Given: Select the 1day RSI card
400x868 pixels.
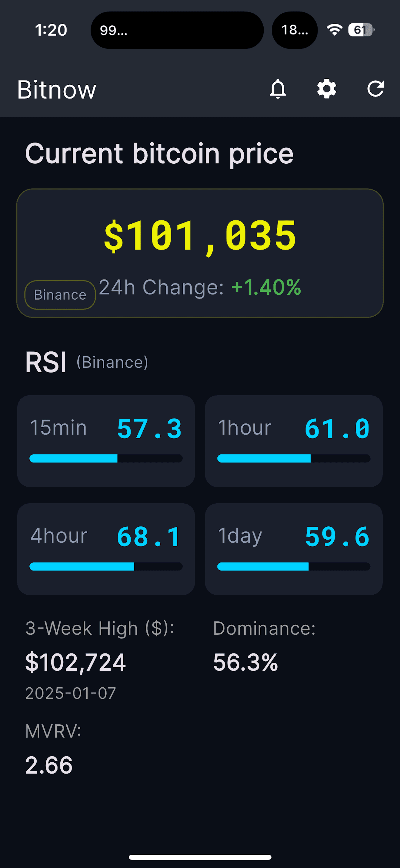Looking at the screenshot, I should click(x=293, y=549).
